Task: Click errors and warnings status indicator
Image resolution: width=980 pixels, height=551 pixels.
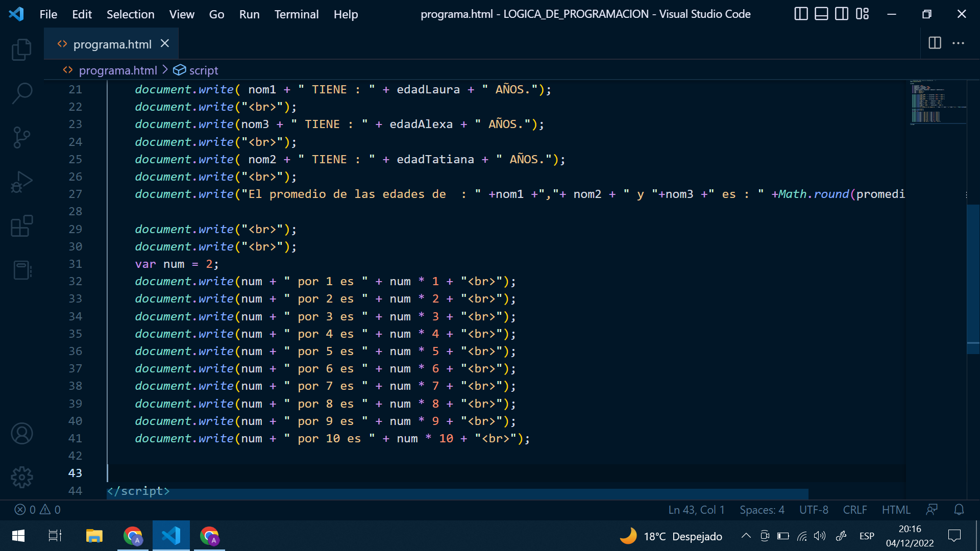Action: 38,510
